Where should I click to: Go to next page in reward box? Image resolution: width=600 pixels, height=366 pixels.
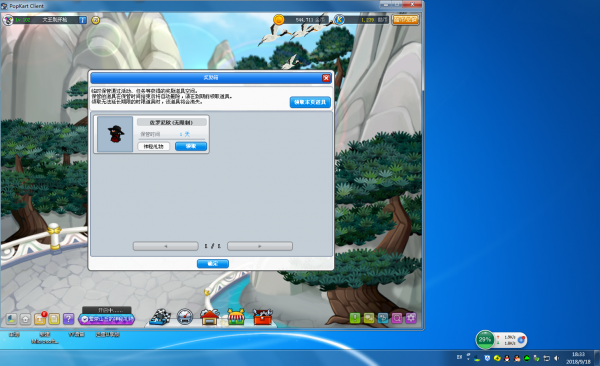[260, 246]
